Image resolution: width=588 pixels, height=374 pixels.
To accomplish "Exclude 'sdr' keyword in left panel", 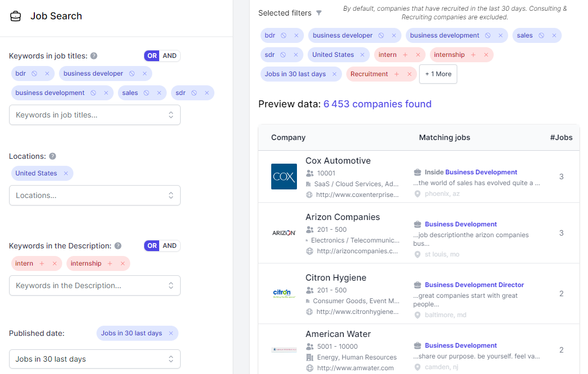I will [194, 93].
